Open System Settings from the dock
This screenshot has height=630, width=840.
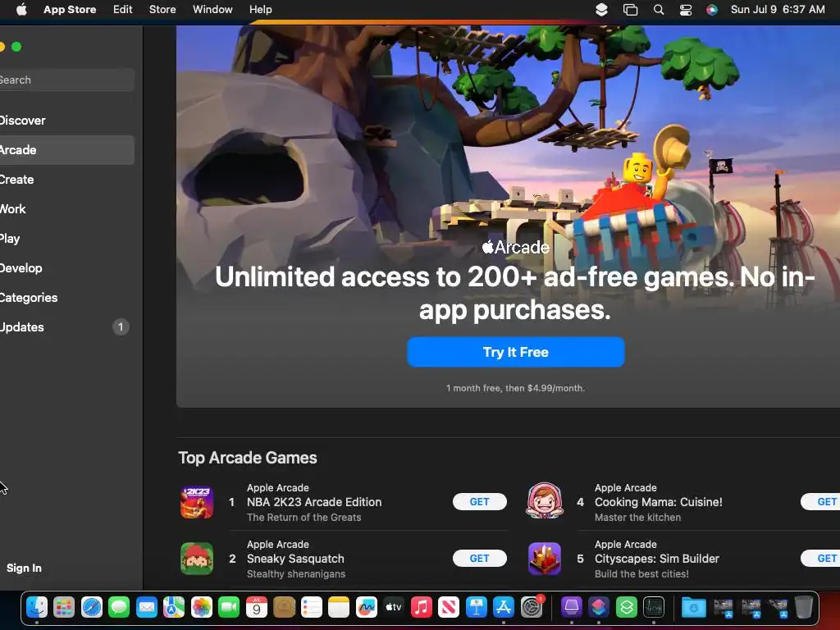(x=532, y=607)
